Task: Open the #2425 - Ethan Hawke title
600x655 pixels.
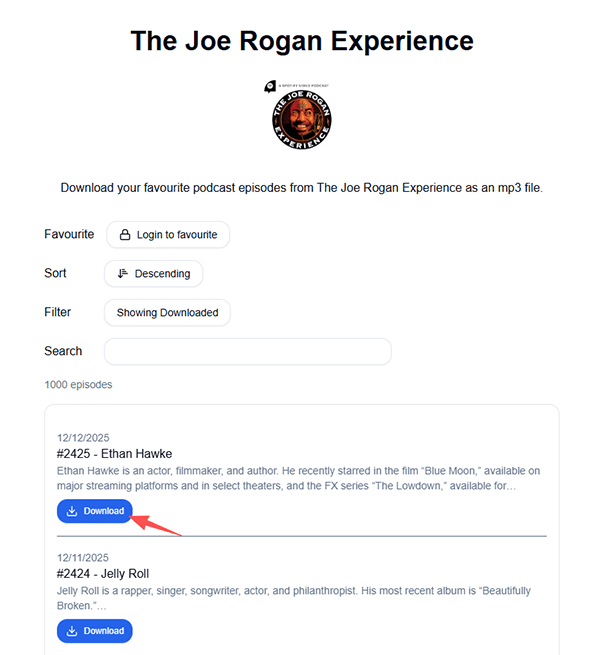Action: (x=114, y=454)
